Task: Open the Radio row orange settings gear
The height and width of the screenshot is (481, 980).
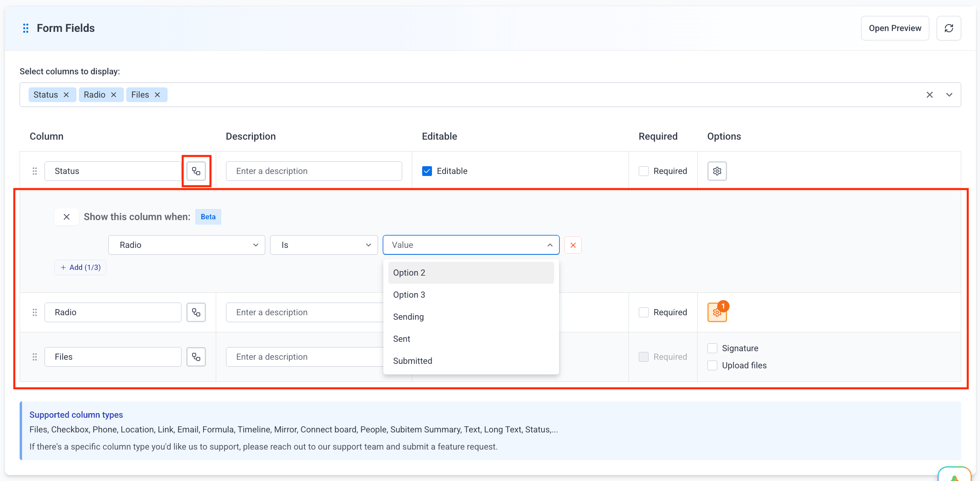Action: 717,312
